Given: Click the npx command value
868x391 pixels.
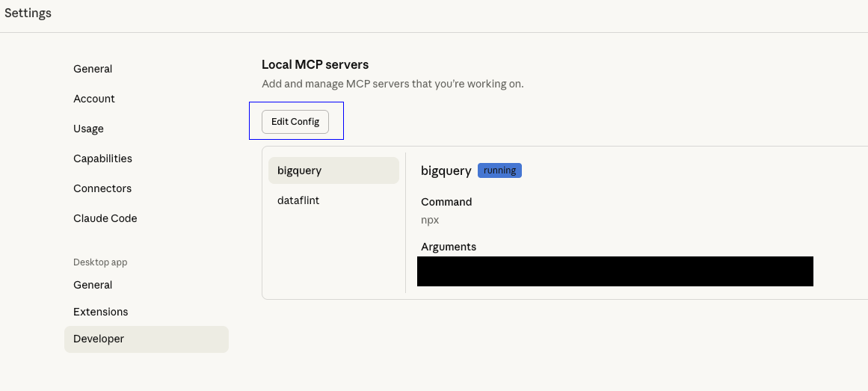Looking at the screenshot, I should pos(429,221).
